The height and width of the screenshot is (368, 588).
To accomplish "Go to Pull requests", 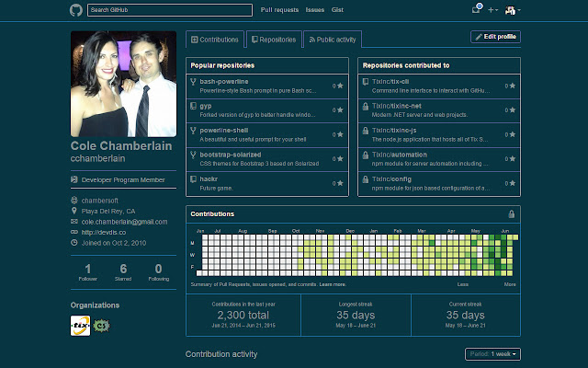I will (x=279, y=10).
